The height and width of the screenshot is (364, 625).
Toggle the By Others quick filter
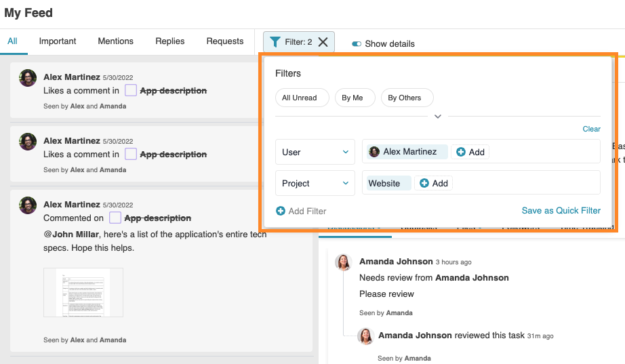(x=405, y=98)
